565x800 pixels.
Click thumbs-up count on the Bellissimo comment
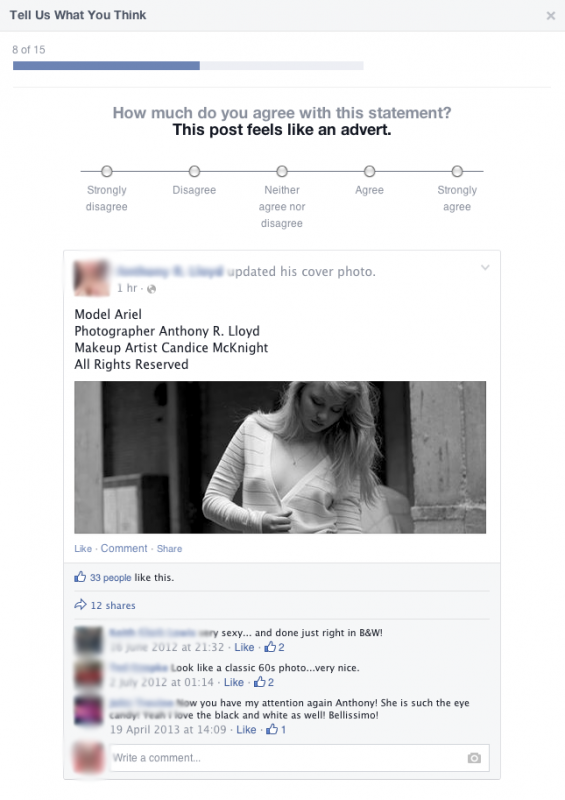coord(276,730)
